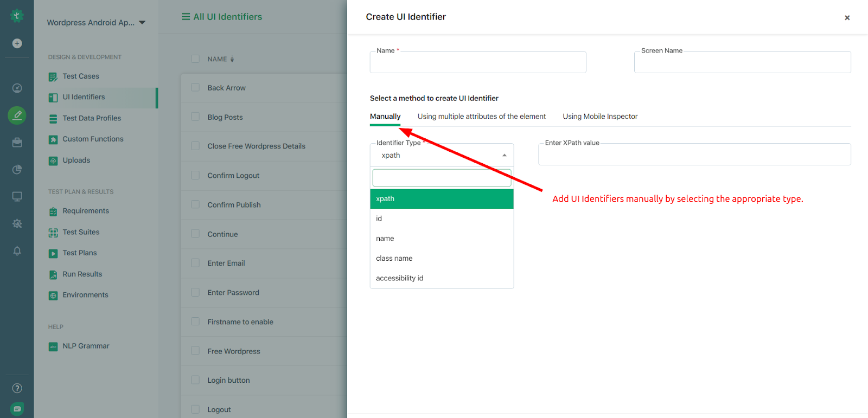
Task: Open the pie chart reports icon
Action: pyautogui.click(x=17, y=170)
